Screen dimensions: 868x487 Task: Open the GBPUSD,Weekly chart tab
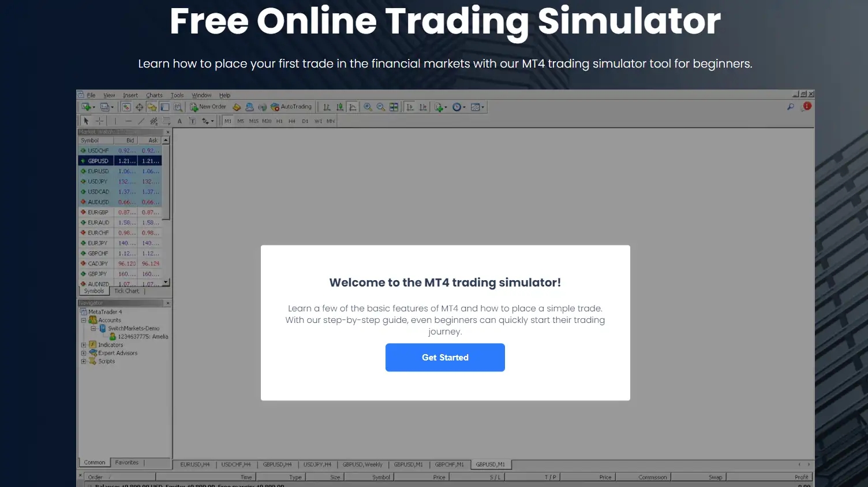(x=362, y=464)
